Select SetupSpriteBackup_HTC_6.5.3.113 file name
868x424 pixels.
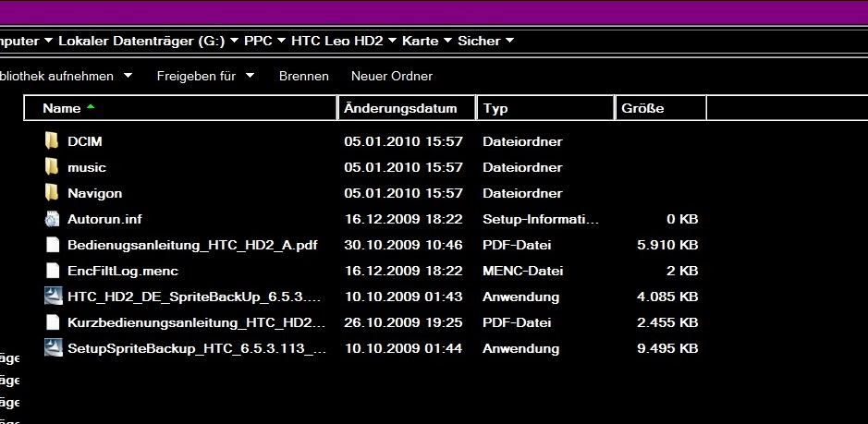tap(197, 349)
